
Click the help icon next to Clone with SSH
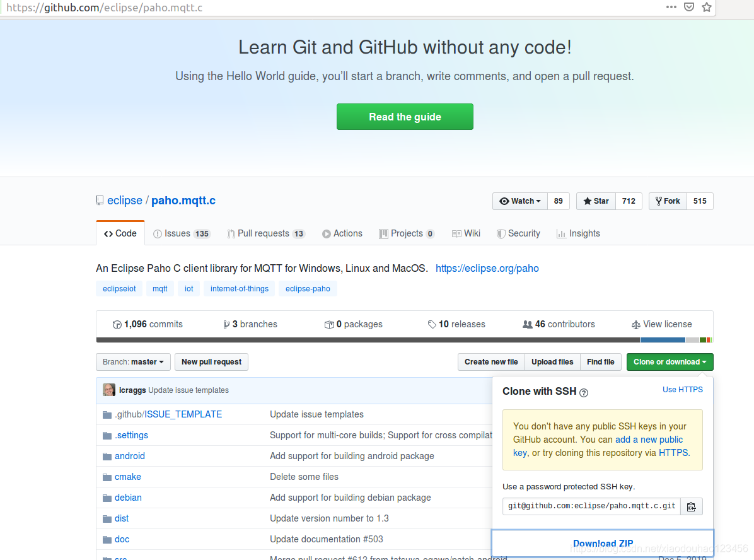click(x=584, y=393)
